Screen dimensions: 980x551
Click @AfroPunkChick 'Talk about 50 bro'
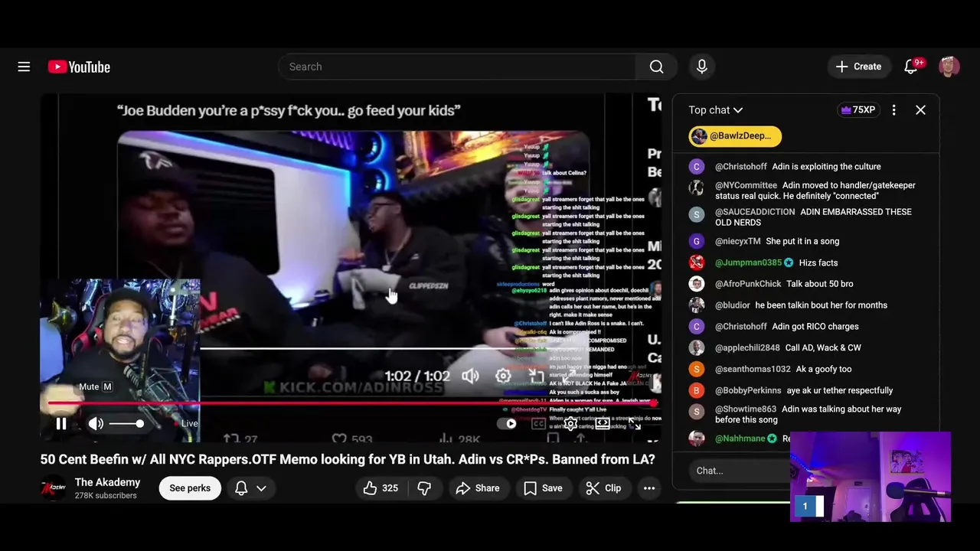coord(819,284)
